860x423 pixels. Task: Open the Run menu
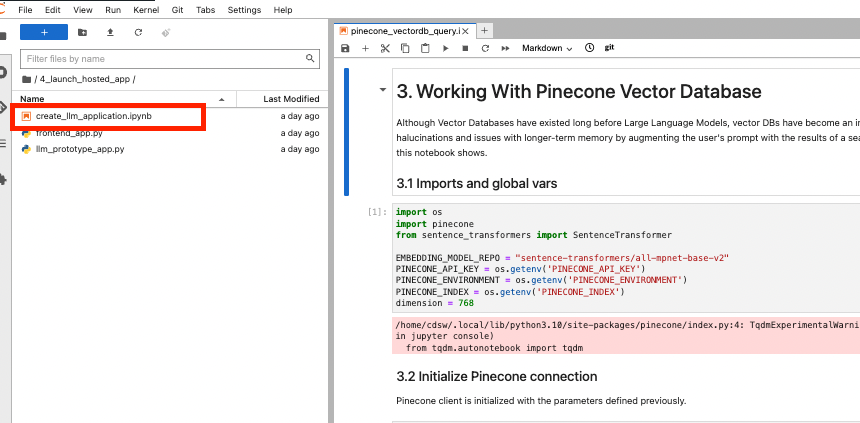click(x=113, y=10)
